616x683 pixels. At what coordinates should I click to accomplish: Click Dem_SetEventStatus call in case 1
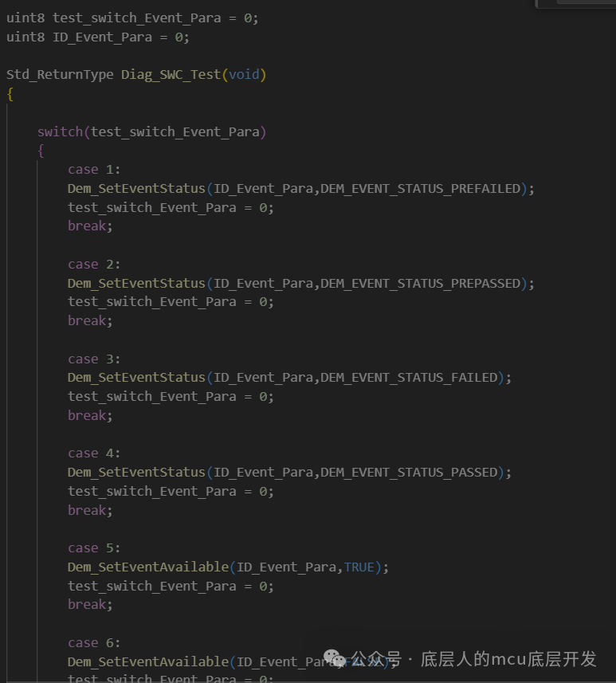[x=136, y=189]
